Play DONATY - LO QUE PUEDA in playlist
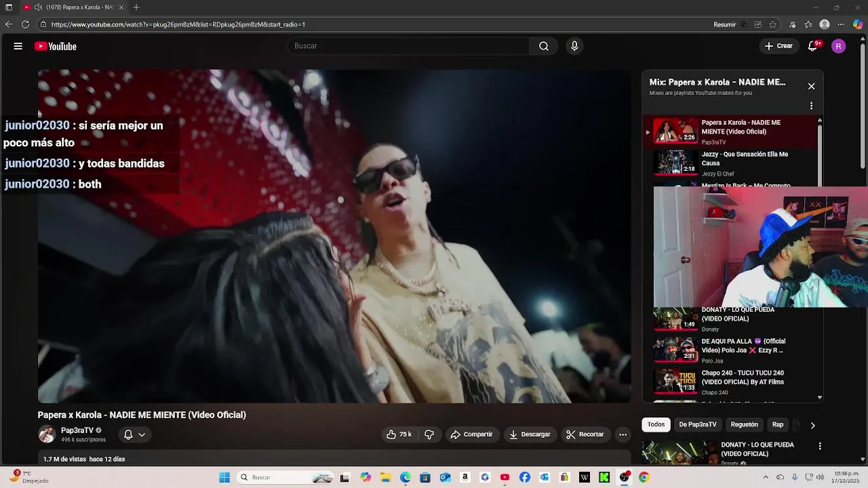The width and height of the screenshot is (868, 488). (x=731, y=319)
